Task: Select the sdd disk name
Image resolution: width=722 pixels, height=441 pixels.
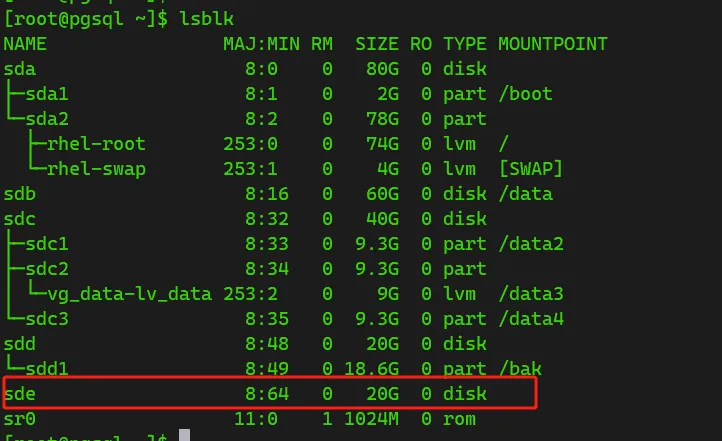Action: [19, 344]
